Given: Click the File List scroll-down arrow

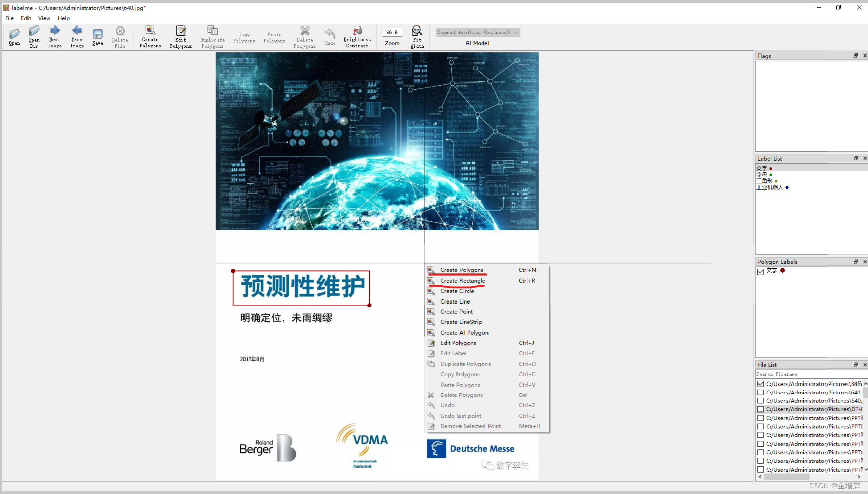Looking at the screenshot, I should (865, 470).
